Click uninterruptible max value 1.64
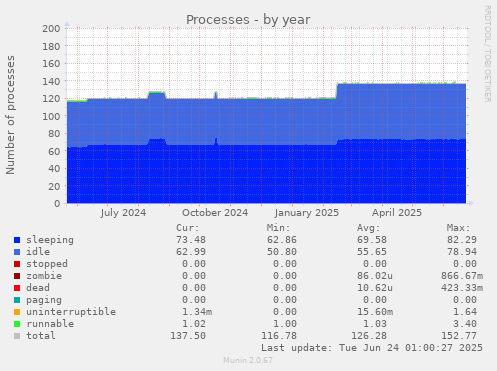Viewport: 497px width, 371px height. coord(465,312)
